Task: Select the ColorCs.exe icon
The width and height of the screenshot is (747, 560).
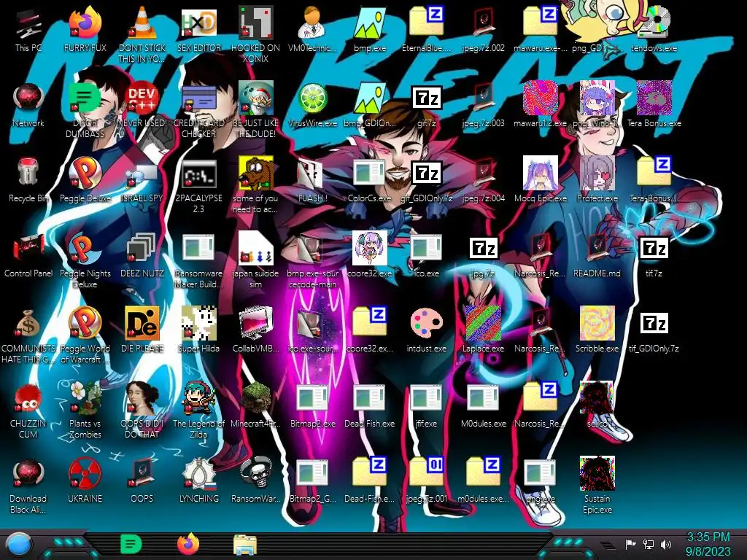Action: pos(370,180)
